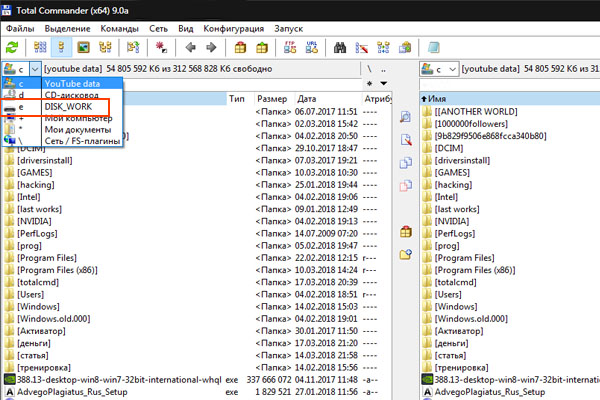This screenshot has width=600, height=400.
Task: Select [Windows.old.000] in left panel
Action: click(x=54, y=318)
